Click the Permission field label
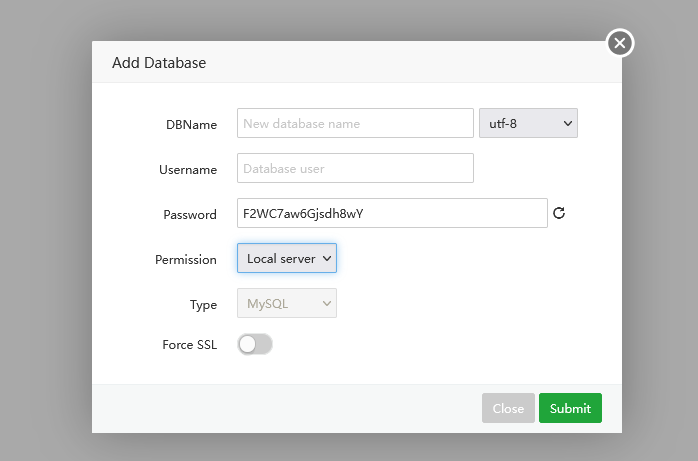Image resolution: width=698 pixels, height=461 pixels. point(186,260)
